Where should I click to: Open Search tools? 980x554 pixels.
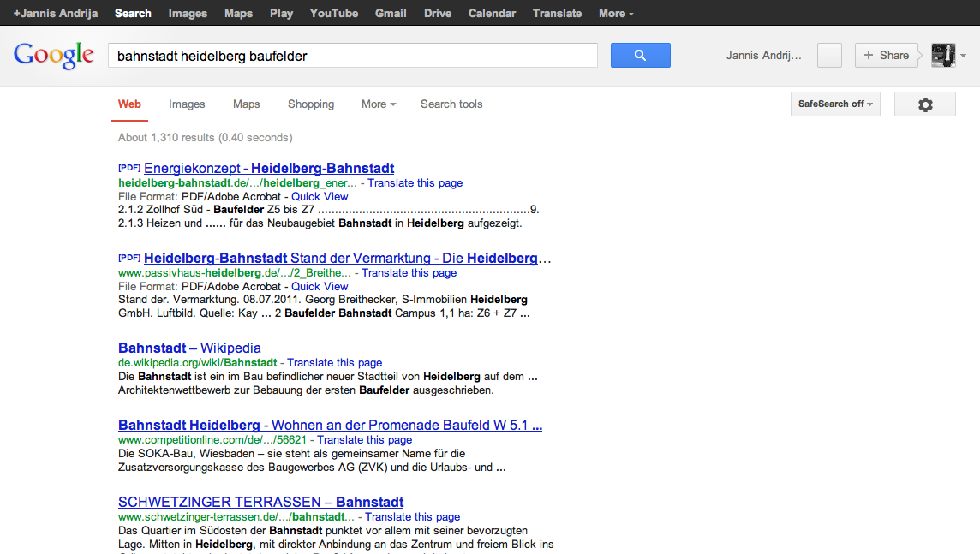[451, 104]
